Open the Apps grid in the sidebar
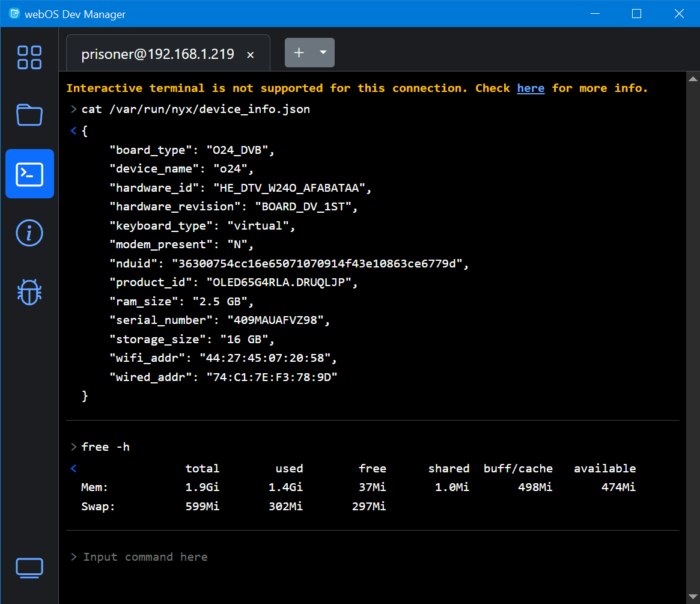This screenshot has width=700, height=604. click(x=29, y=58)
